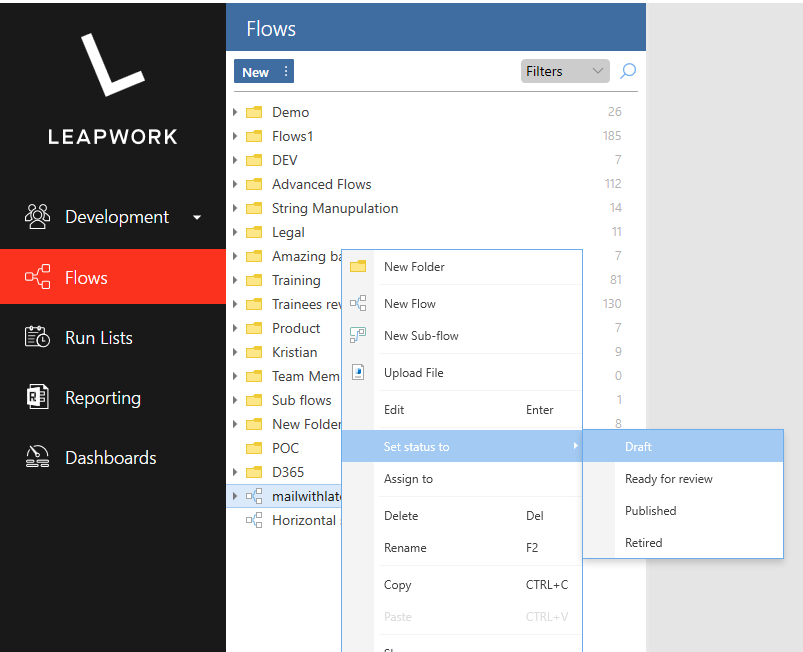Click the Advanced Flows folder icon

tap(254, 184)
